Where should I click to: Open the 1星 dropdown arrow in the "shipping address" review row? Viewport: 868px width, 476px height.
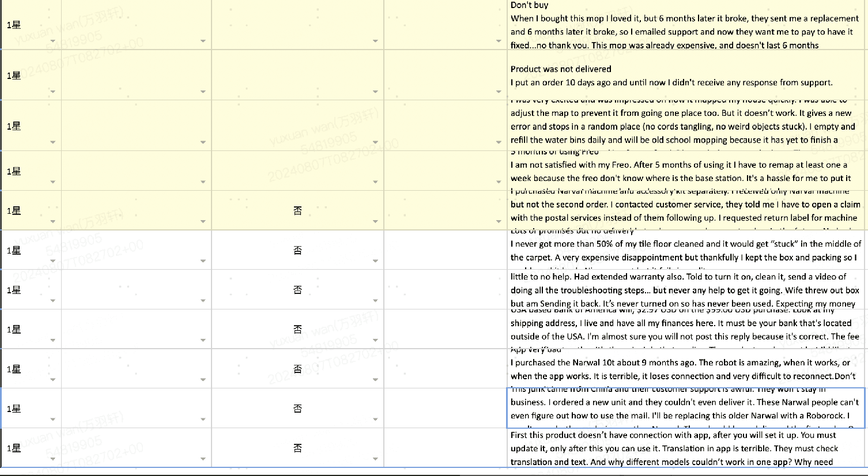(x=53, y=340)
